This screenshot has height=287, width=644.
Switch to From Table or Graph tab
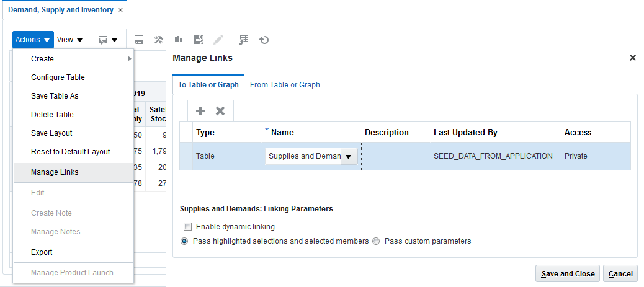click(x=285, y=85)
